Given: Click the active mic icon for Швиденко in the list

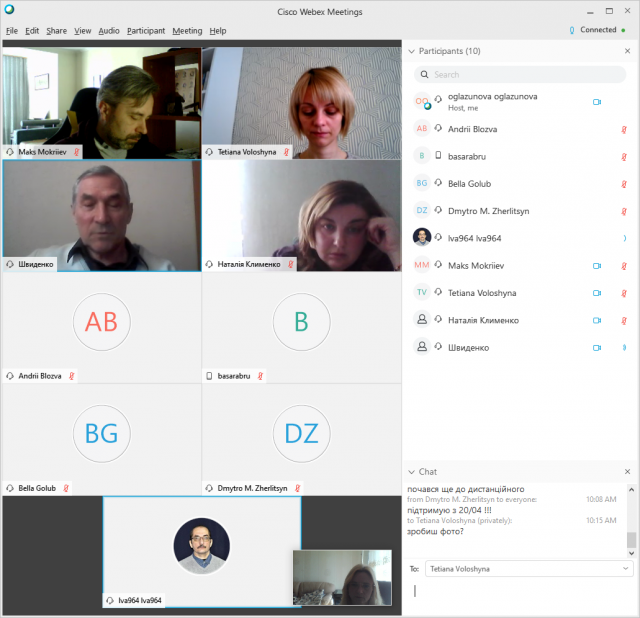Looking at the screenshot, I should pyautogui.click(x=624, y=348).
